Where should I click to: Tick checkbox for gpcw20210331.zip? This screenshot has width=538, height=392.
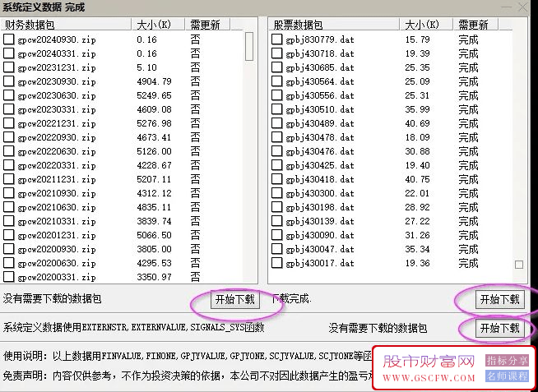click(9, 221)
